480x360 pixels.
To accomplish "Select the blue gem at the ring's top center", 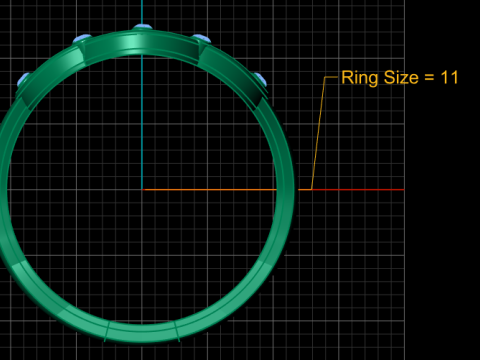I will pyautogui.click(x=142, y=26).
